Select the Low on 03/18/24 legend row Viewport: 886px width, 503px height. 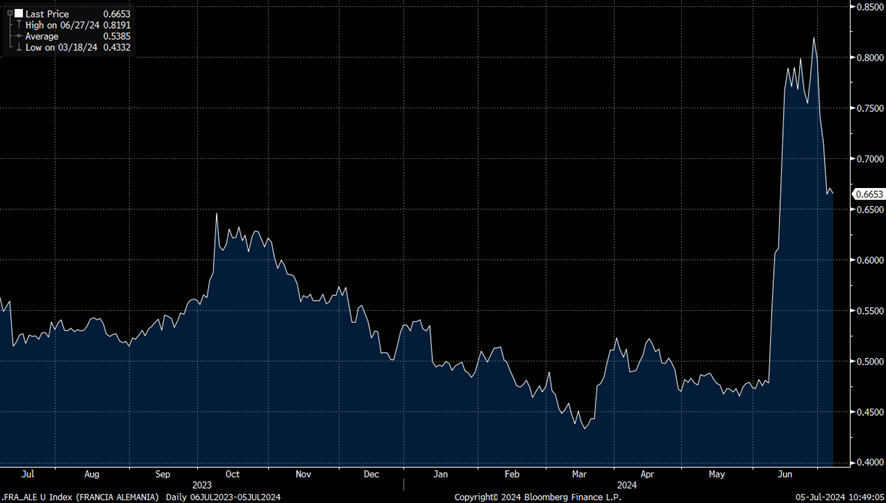tap(60, 47)
